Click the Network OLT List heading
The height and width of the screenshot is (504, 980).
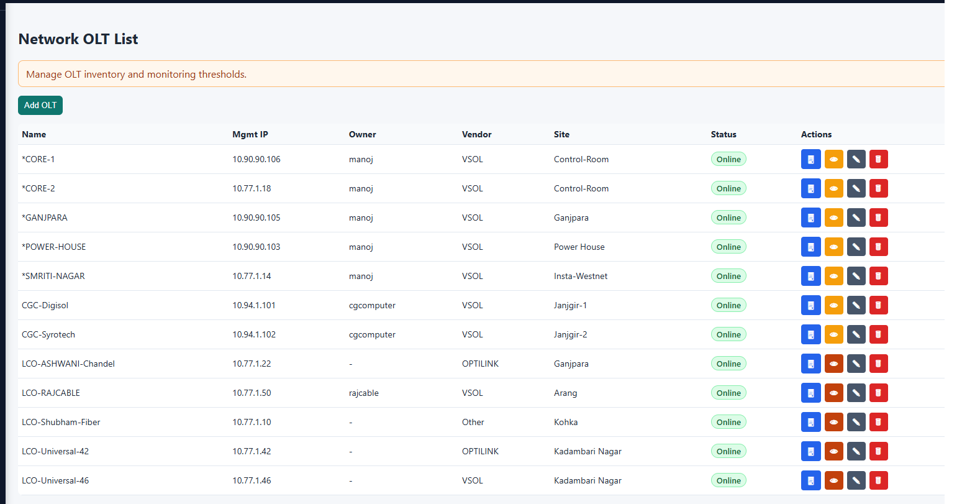pyautogui.click(x=78, y=39)
